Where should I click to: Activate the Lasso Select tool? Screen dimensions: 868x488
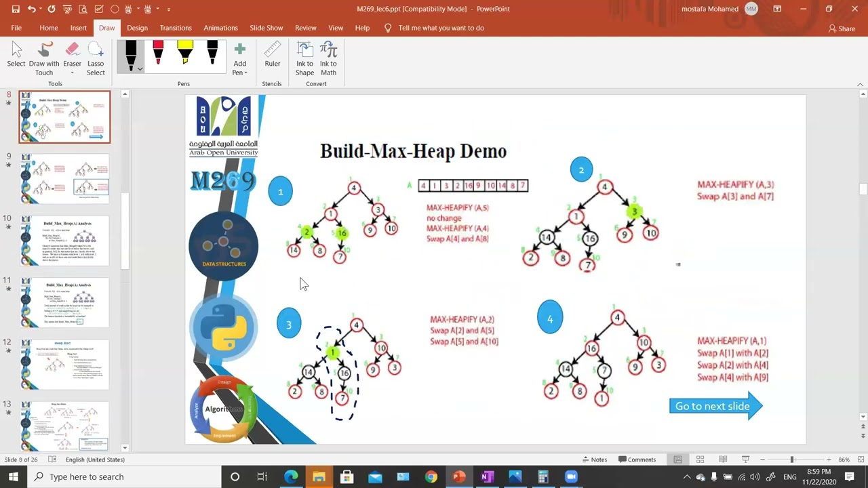click(x=96, y=59)
